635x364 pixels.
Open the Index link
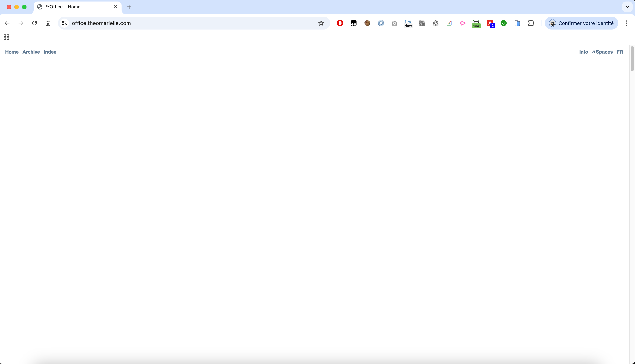50,52
